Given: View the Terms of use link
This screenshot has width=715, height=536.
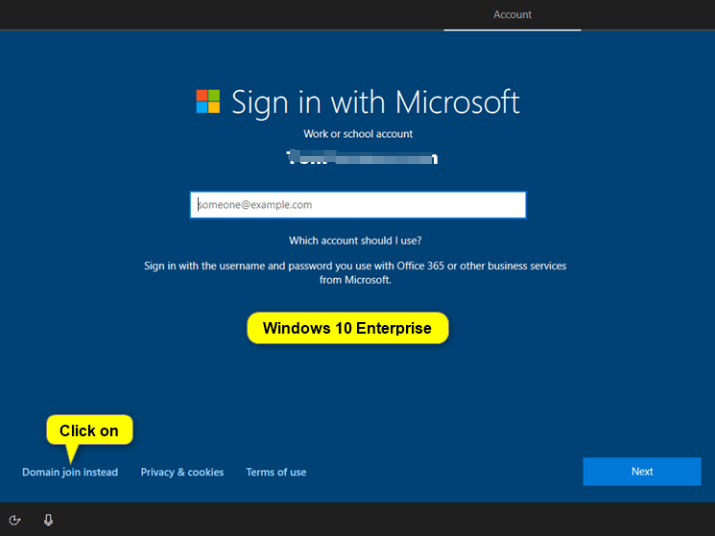Looking at the screenshot, I should [276, 472].
